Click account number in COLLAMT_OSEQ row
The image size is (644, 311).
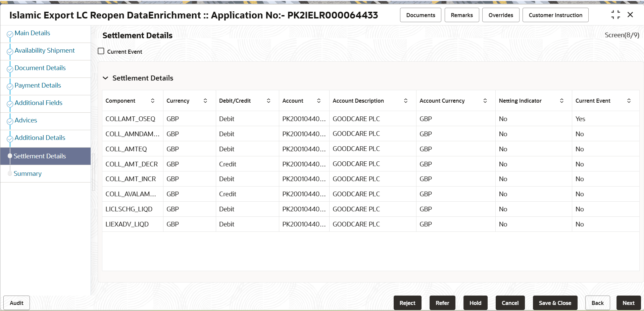click(x=304, y=119)
